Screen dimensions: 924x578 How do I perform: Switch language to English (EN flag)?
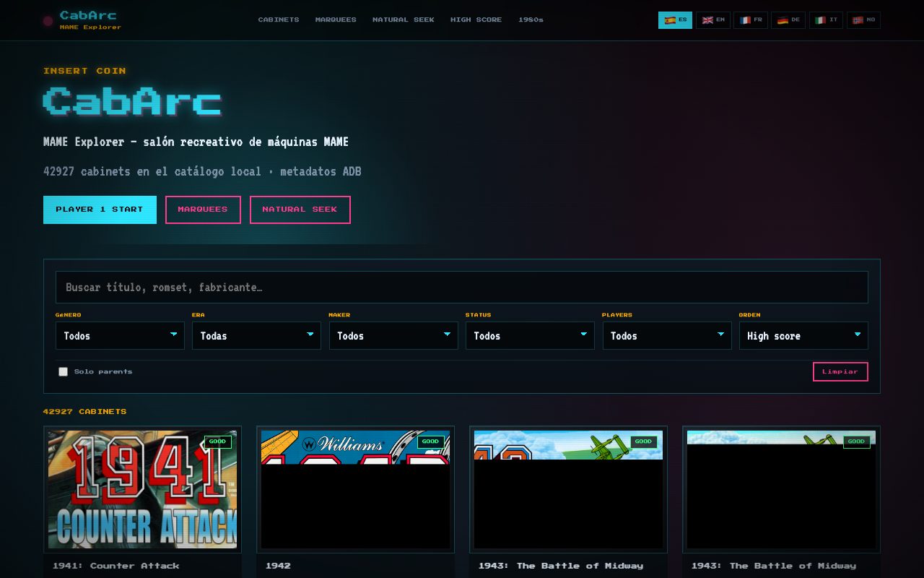[713, 20]
